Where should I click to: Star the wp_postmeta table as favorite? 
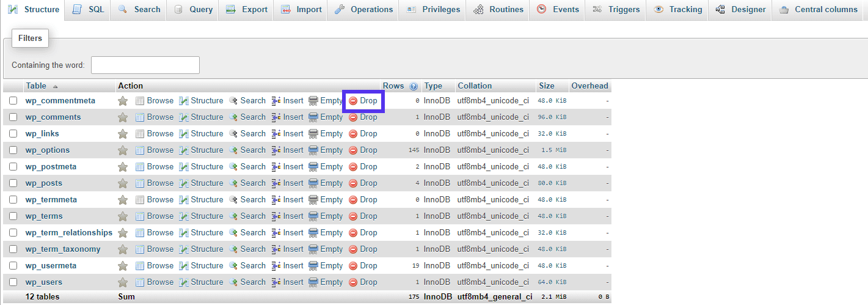click(123, 167)
